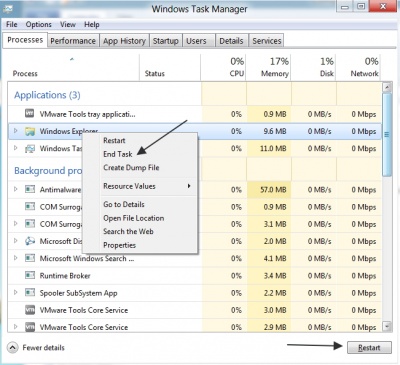The width and height of the screenshot is (400, 365).
Task: Click the Background processes heading
Action: [x=48, y=170]
